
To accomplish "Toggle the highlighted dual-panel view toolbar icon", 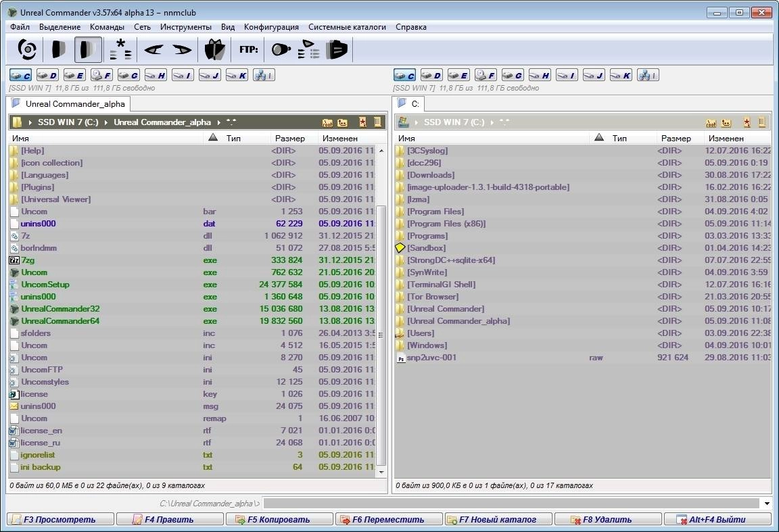I will coord(89,49).
